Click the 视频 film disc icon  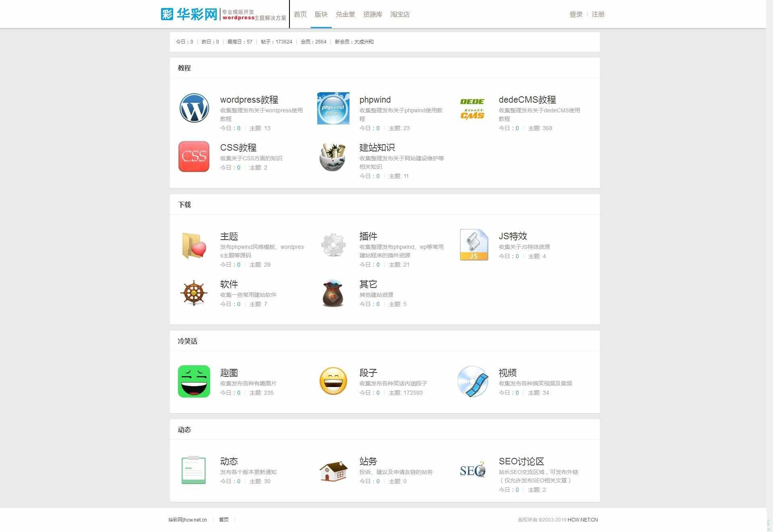pyautogui.click(x=473, y=381)
